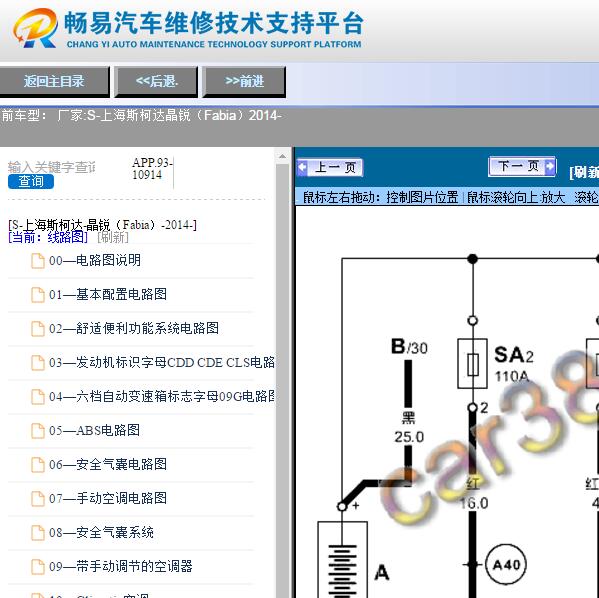The image size is (599, 598).
Task: Click the A40 circle node in diagram
Action: (x=505, y=565)
